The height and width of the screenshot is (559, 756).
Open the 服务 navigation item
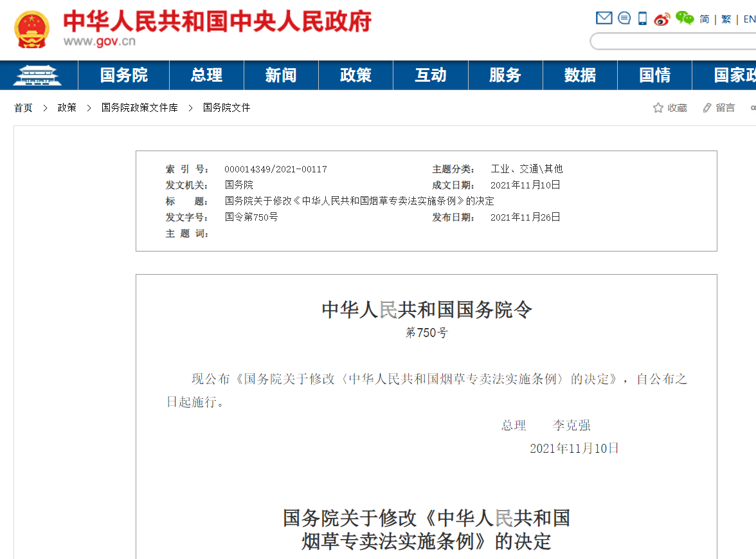[x=505, y=75]
